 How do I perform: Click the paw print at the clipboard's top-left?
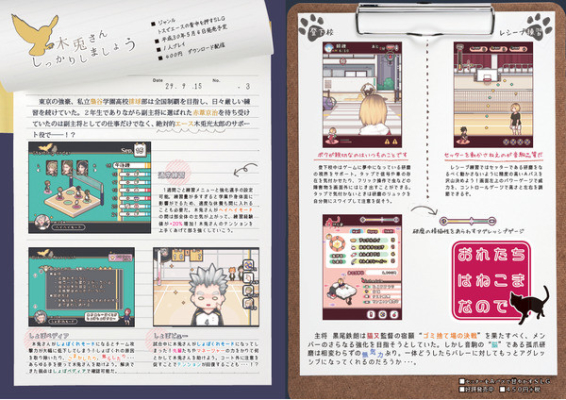(312, 27)
